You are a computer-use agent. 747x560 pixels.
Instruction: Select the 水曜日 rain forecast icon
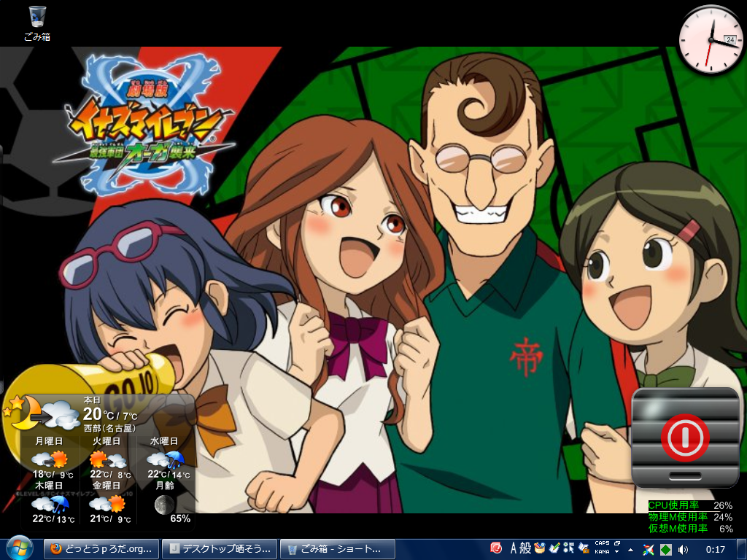pos(166,459)
